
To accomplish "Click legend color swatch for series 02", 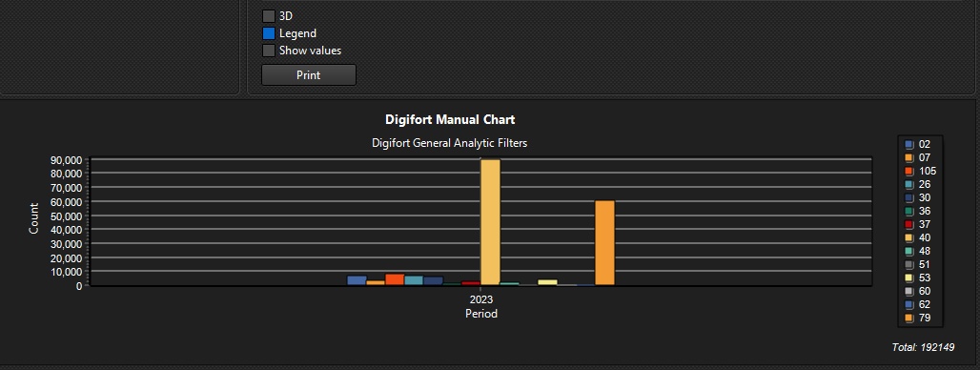I will 909,144.
